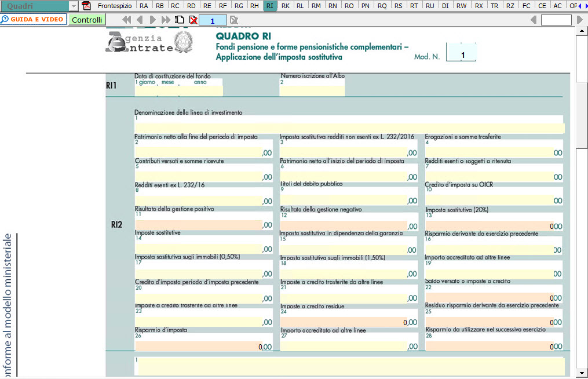Switch to the RB tab
This screenshot has height=379, width=588.
pyautogui.click(x=160, y=6)
